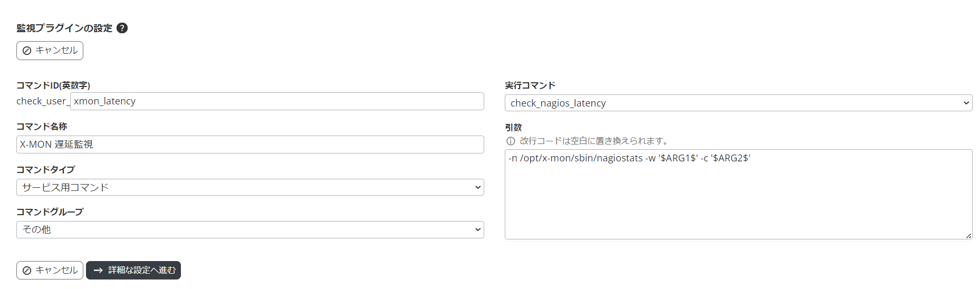Image resolution: width=980 pixels, height=289 pixels.
Task: Click the chevron arrow of コマンドグループ select
Action: click(x=477, y=229)
